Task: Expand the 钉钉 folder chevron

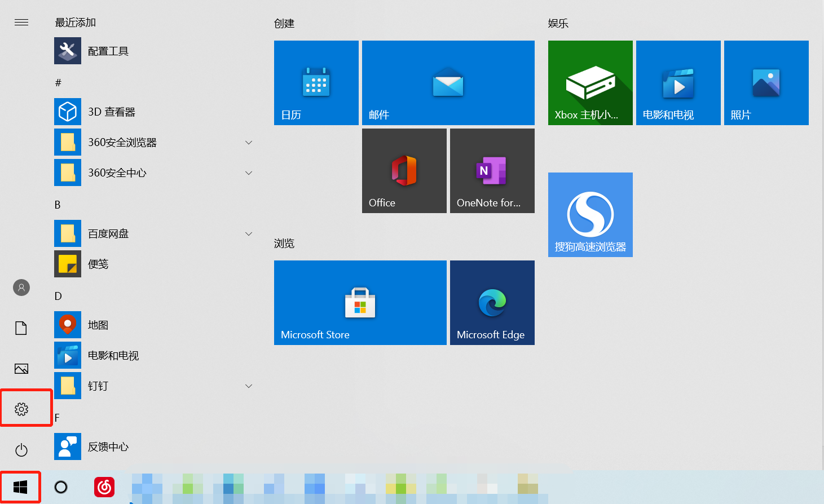Action: 249,386
